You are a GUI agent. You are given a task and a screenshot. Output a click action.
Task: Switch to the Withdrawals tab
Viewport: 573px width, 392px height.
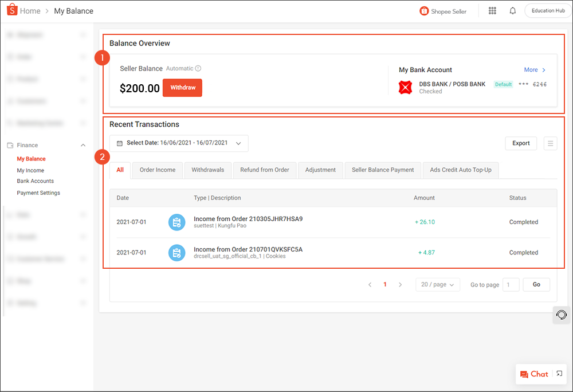[x=207, y=170]
